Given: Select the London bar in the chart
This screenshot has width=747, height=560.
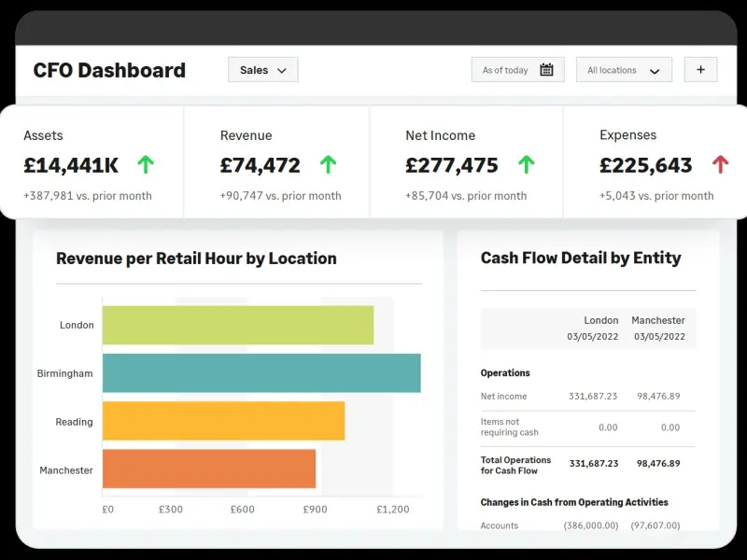Looking at the screenshot, I should (x=237, y=325).
